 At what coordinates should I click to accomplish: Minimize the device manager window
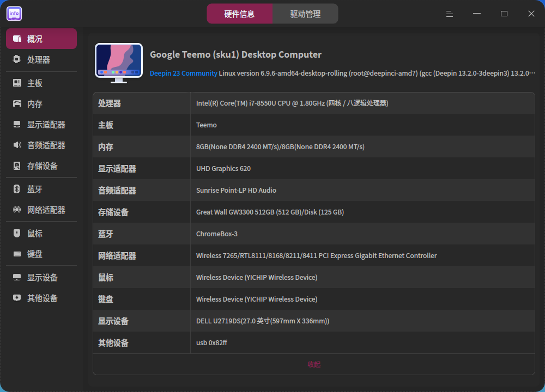(x=477, y=14)
